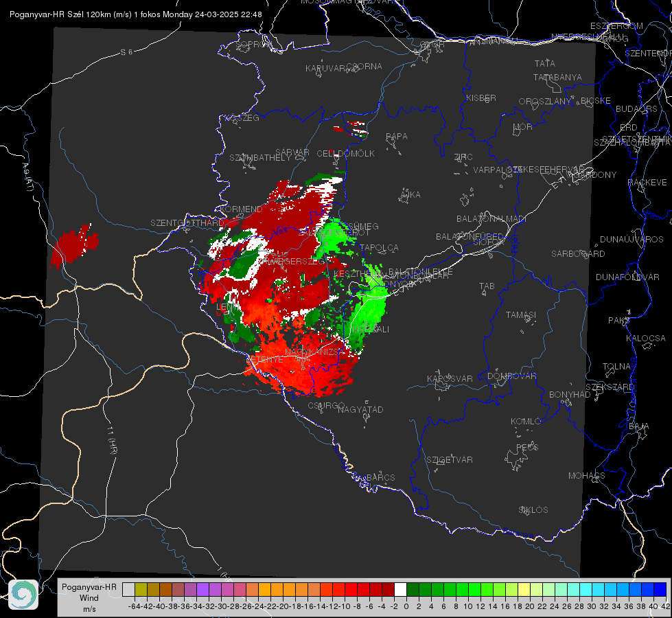Click the KAPOSVAR city label
672x618 pixels.
pos(450,378)
